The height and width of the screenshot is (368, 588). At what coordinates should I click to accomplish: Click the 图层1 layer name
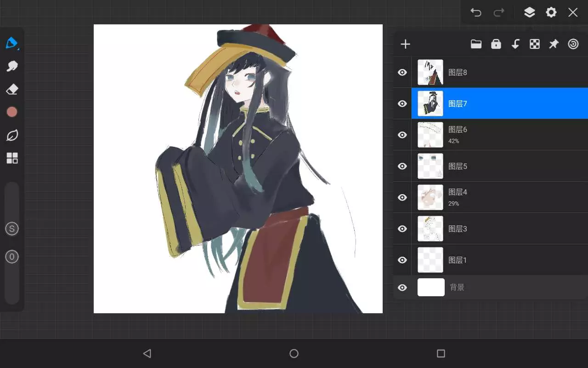coord(458,260)
